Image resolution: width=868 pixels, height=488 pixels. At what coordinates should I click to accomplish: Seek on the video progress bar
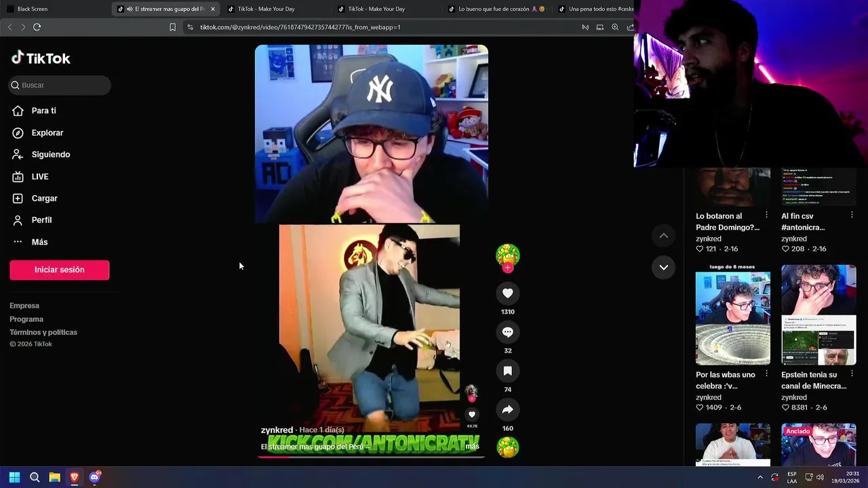[x=371, y=457]
